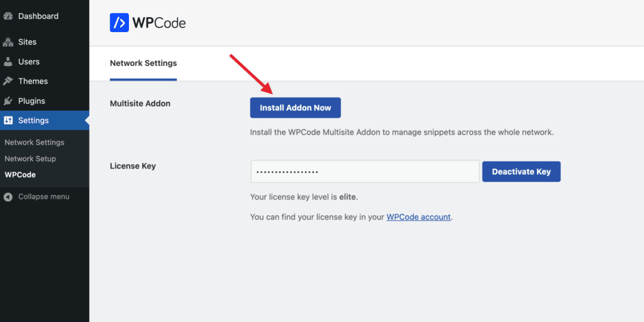Focus the License Key field
The width and height of the screenshot is (644, 322).
(365, 171)
